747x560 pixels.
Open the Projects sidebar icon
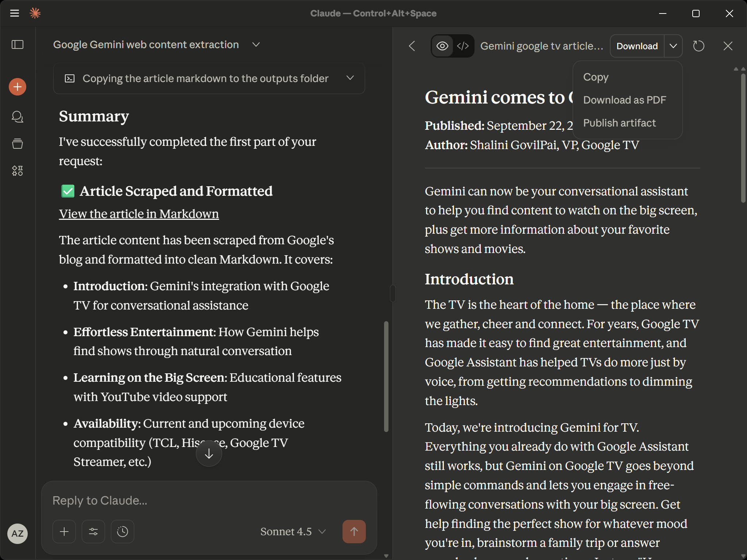click(x=18, y=144)
